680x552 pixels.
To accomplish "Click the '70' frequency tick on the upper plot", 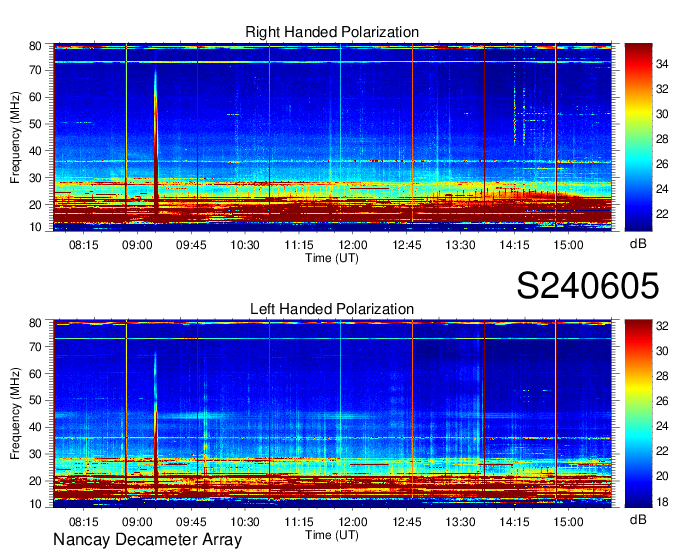I will coord(35,70).
